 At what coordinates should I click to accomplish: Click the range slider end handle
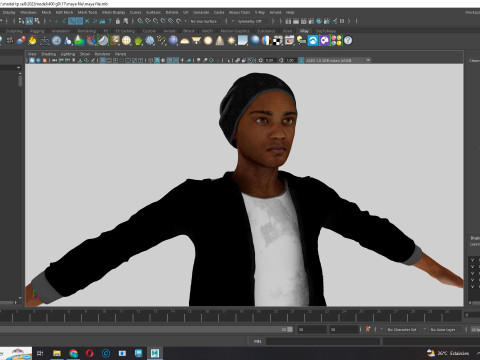(x=290, y=329)
